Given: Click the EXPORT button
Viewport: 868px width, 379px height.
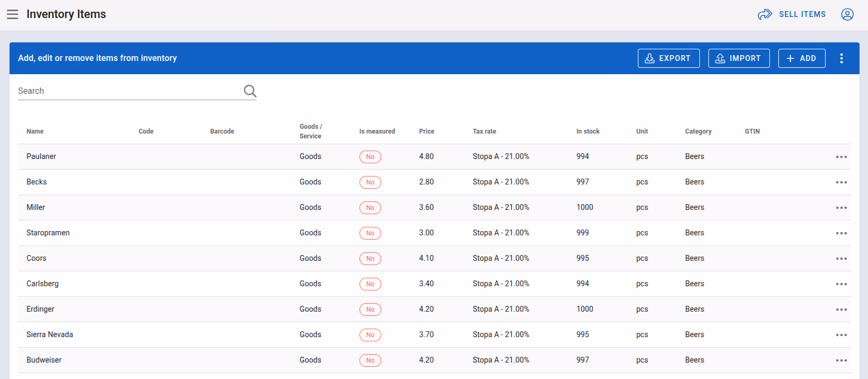Looking at the screenshot, I should [x=669, y=58].
